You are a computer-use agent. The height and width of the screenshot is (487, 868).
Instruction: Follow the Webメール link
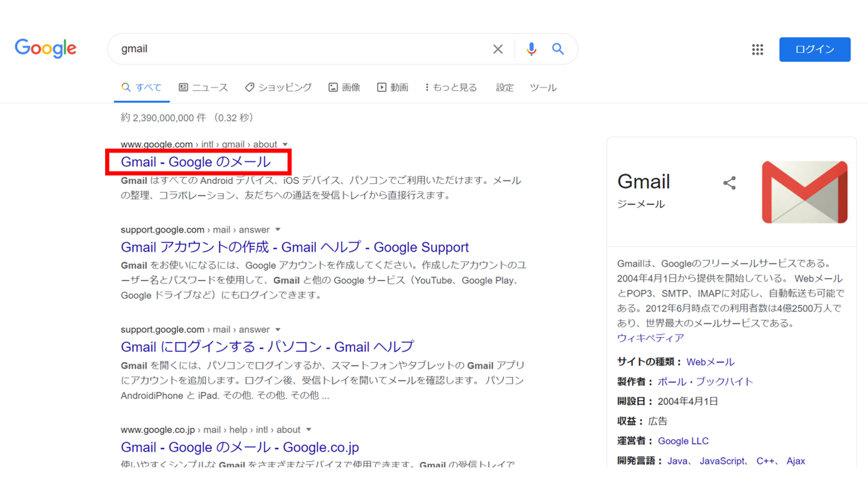710,362
